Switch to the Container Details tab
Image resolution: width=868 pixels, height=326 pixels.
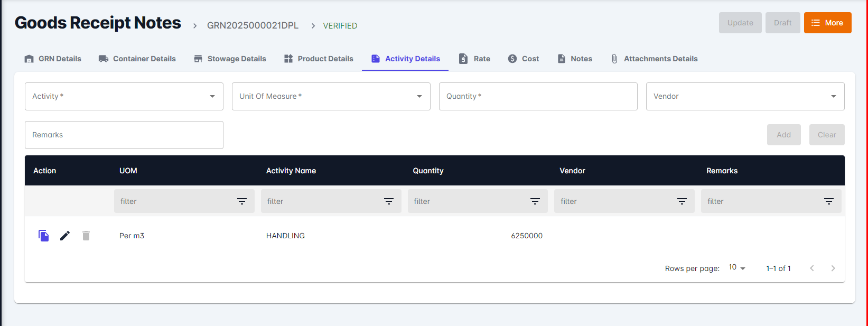pyautogui.click(x=137, y=59)
